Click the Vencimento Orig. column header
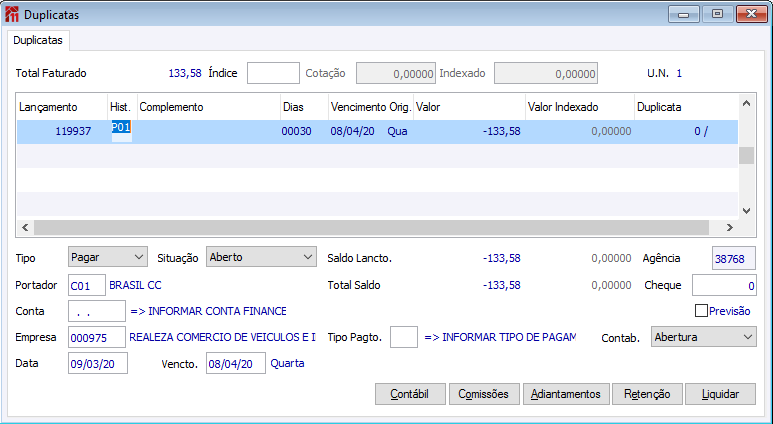 (x=371, y=107)
